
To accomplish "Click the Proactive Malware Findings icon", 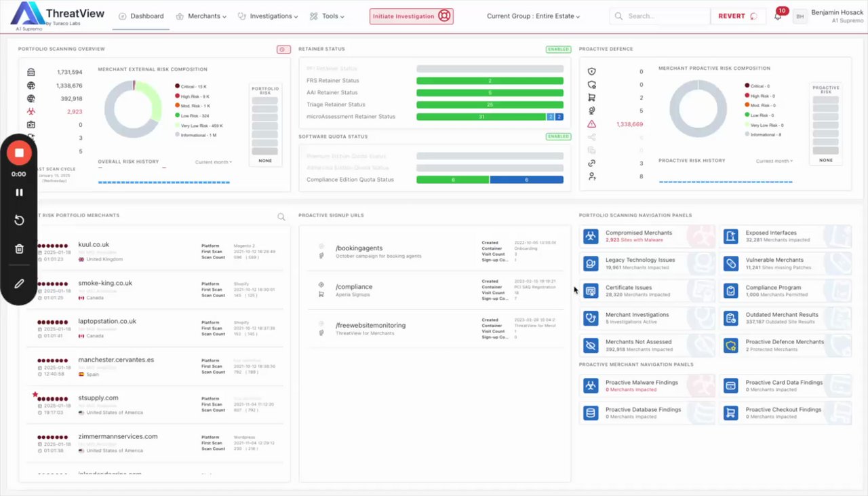I will pos(591,385).
